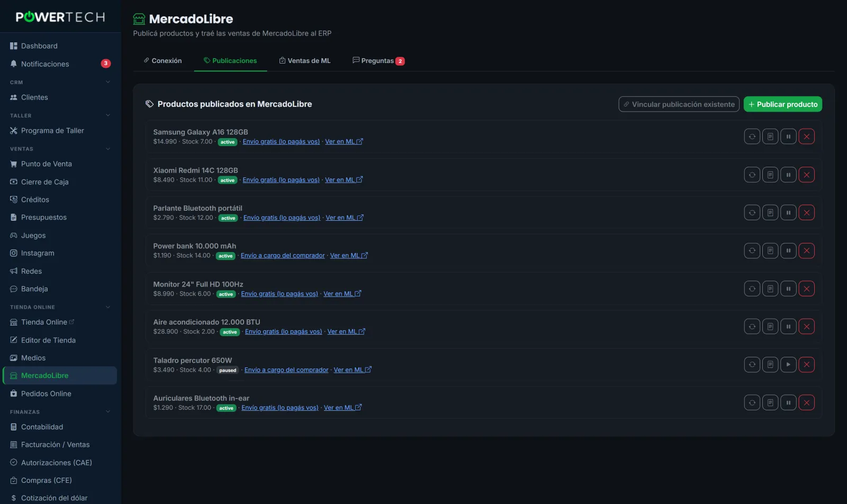Click Envío a cargo del comprador for Power bank
Viewport: 847px width, 504px height.
pyautogui.click(x=283, y=256)
